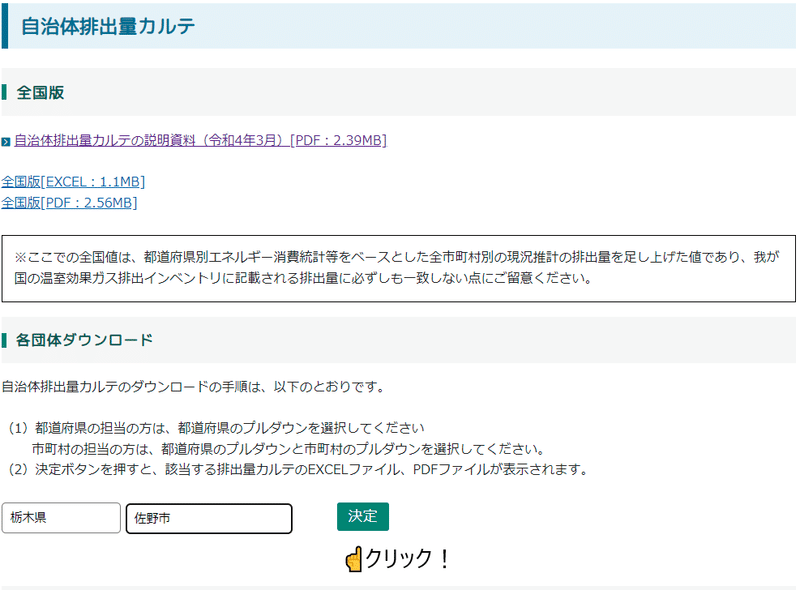
Task: Click the 全国版 section heading
Action: click(40, 92)
